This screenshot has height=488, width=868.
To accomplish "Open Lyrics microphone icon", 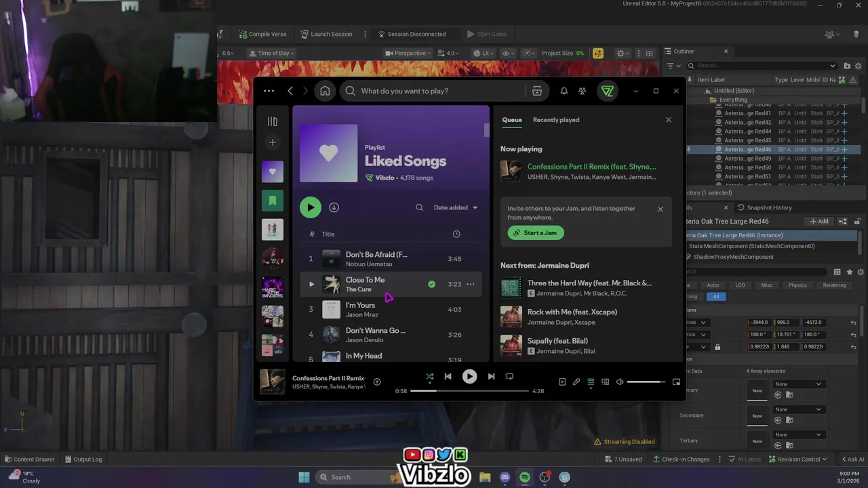I will tap(576, 382).
